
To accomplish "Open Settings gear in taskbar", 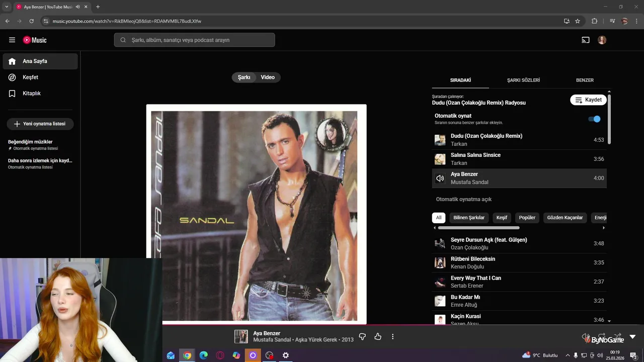I will 286,355.
